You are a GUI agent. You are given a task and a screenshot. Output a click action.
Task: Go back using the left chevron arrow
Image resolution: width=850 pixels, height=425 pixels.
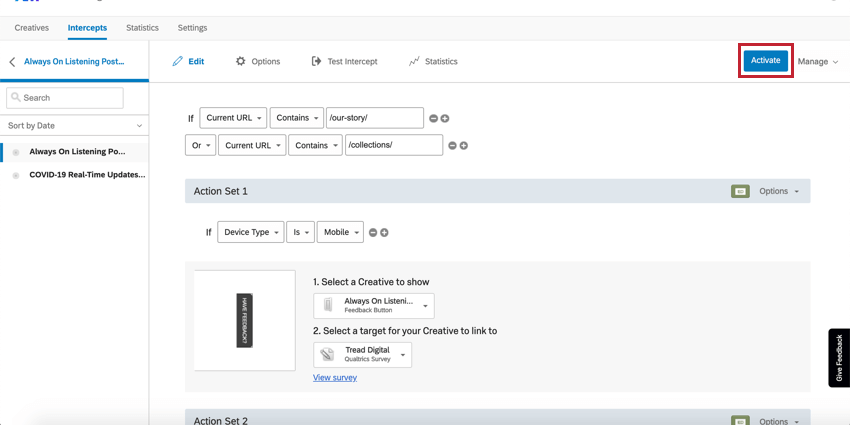[12, 62]
